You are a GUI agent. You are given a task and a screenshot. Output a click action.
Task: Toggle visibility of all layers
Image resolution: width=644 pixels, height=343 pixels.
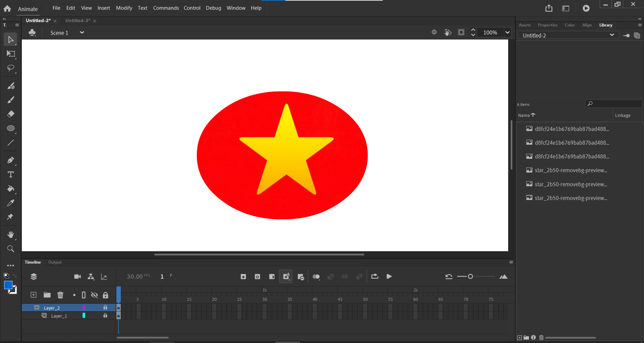point(94,295)
